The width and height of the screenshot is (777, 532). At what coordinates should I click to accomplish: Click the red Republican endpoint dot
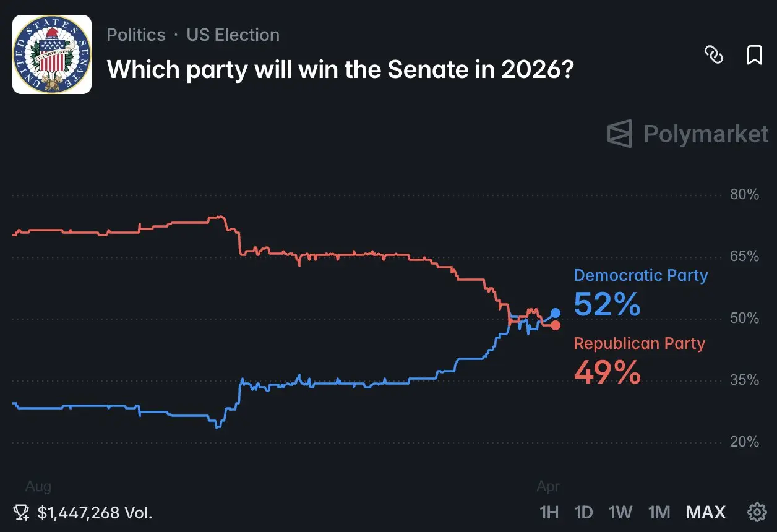click(556, 325)
